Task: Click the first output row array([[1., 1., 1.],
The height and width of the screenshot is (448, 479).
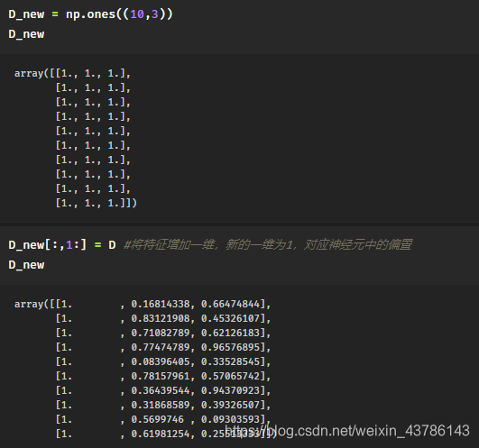Action: tap(73, 74)
